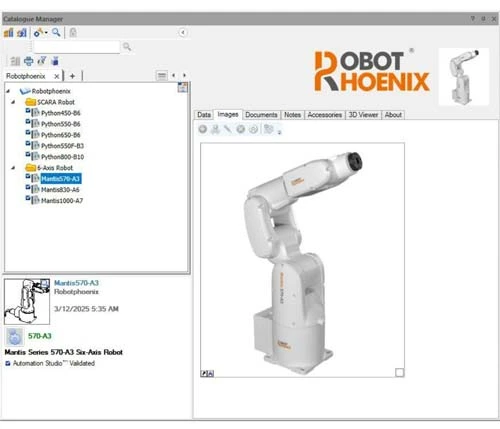Image resolution: width=500 pixels, height=429 pixels.
Task: Click the diagonal pencil icon in Images toolbar
Action: 228,129
